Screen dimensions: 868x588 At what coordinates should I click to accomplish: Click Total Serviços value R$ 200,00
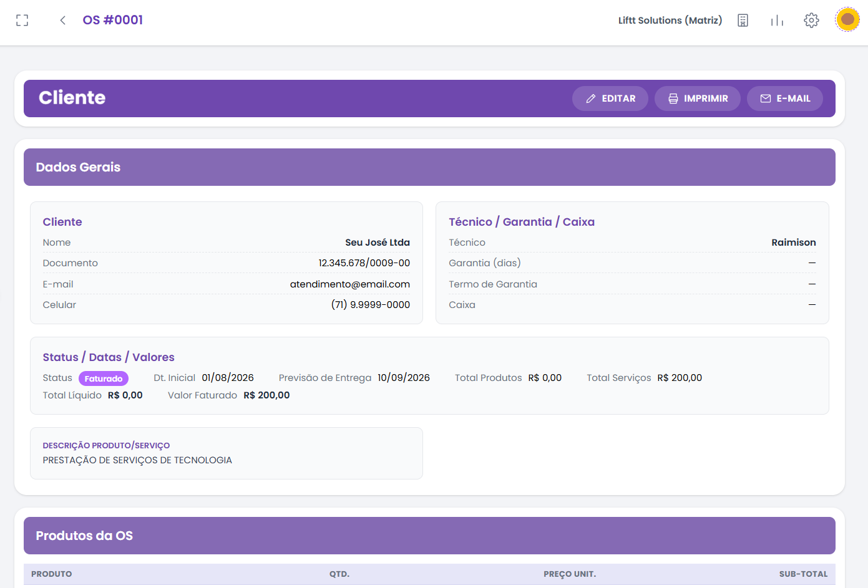click(680, 378)
